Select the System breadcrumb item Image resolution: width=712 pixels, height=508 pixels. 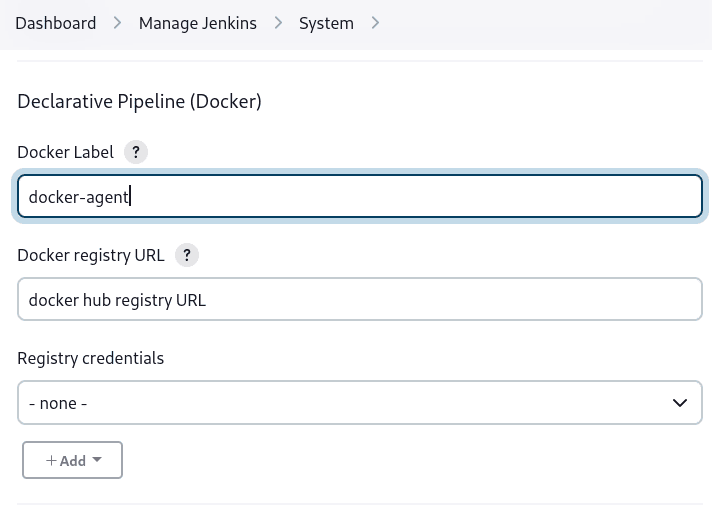click(x=326, y=23)
